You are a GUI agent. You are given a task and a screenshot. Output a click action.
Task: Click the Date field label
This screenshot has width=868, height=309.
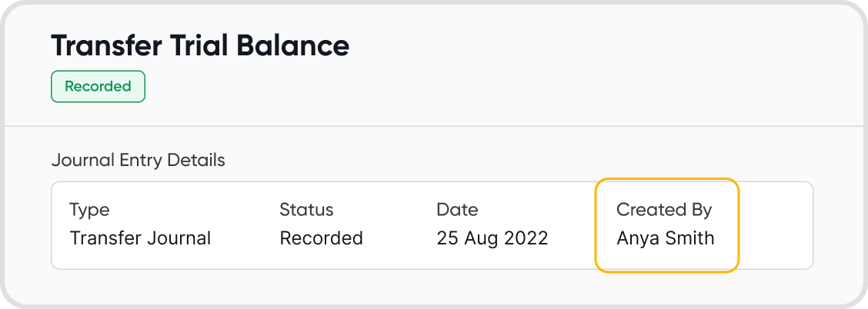457,210
